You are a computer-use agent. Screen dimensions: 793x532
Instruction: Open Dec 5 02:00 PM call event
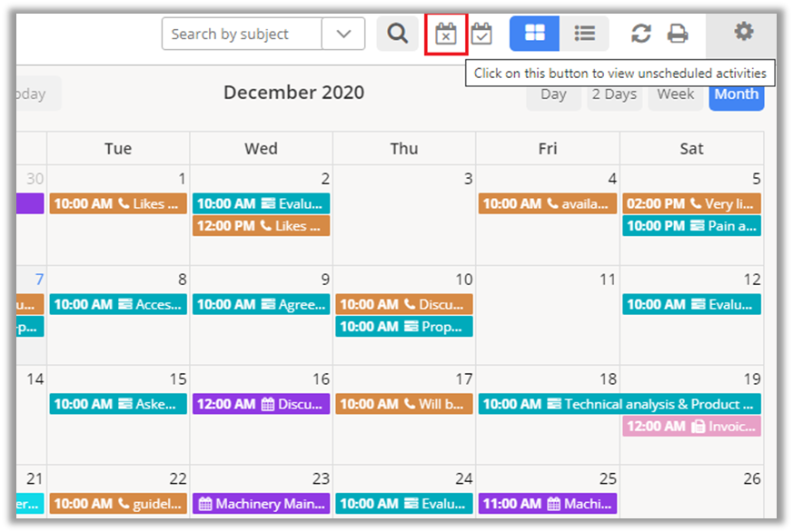click(691, 203)
